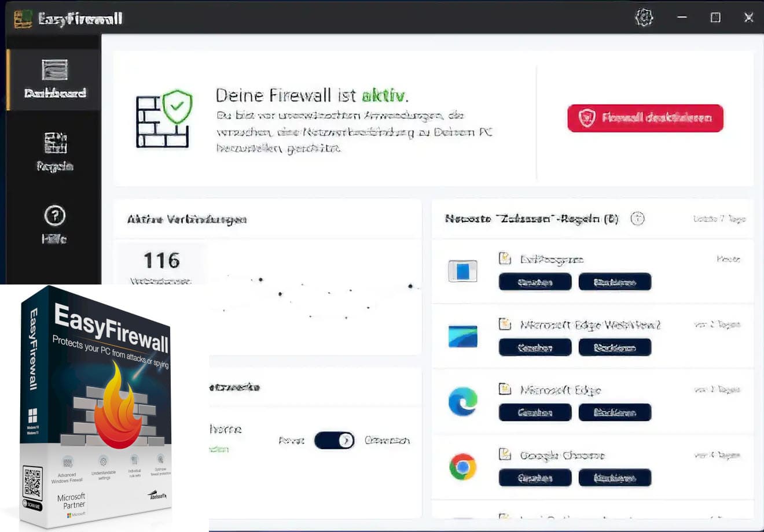This screenshot has height=532, width=764.
Task: Click the Neueste Zulassen-Regeln heading
Action: (x=531, y=219)
